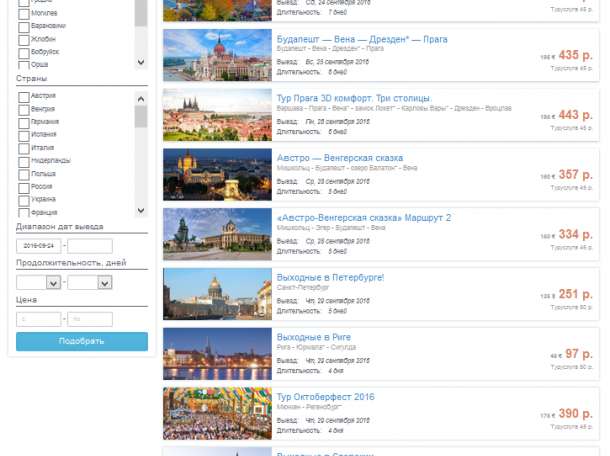610x456 pixels.
Task: Click the 251 р. price
Action: tap(575, 294)
